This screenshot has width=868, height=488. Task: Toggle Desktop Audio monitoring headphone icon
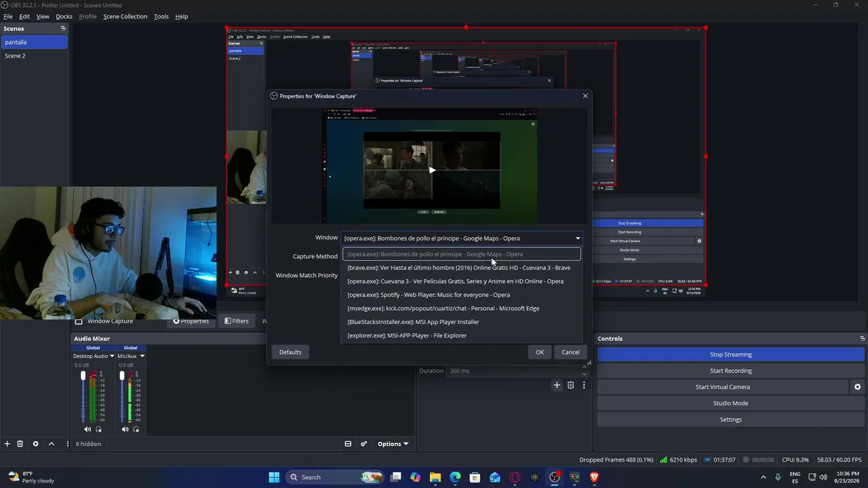[x=99, y=429]
